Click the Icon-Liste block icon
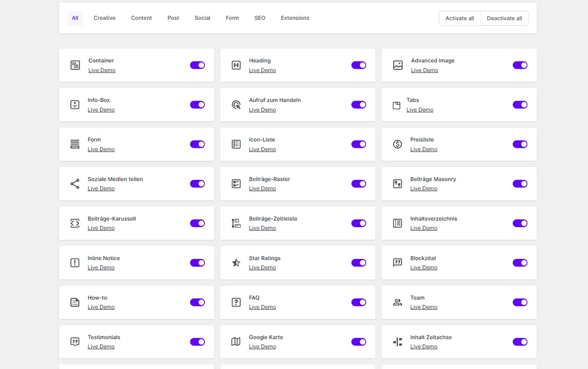Viewport: 588px width, 369px height. (x=236, y=144)
